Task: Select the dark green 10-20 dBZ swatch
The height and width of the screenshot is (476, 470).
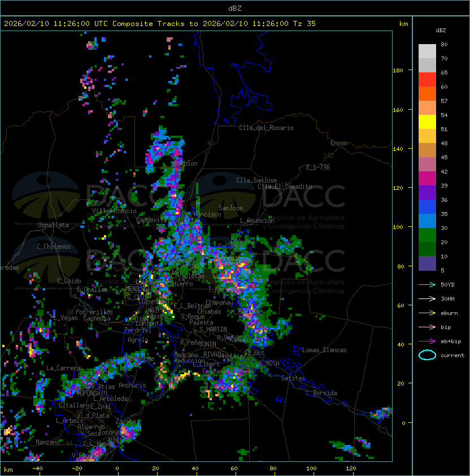Action: (427, 249)
